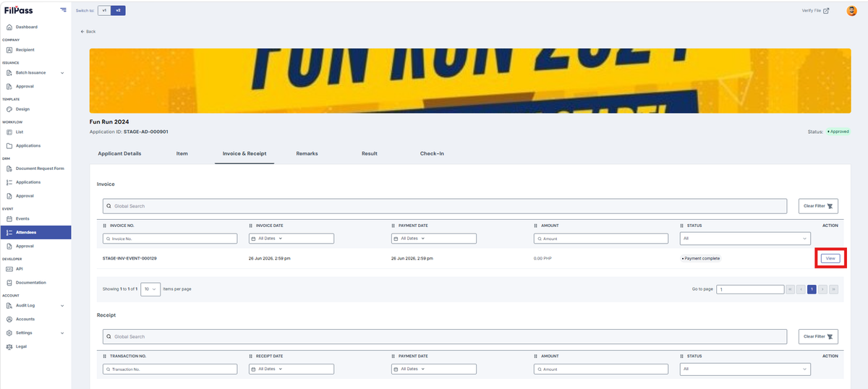Click the Go to page input
Viewport: 868px width, 389px height.
750,289
